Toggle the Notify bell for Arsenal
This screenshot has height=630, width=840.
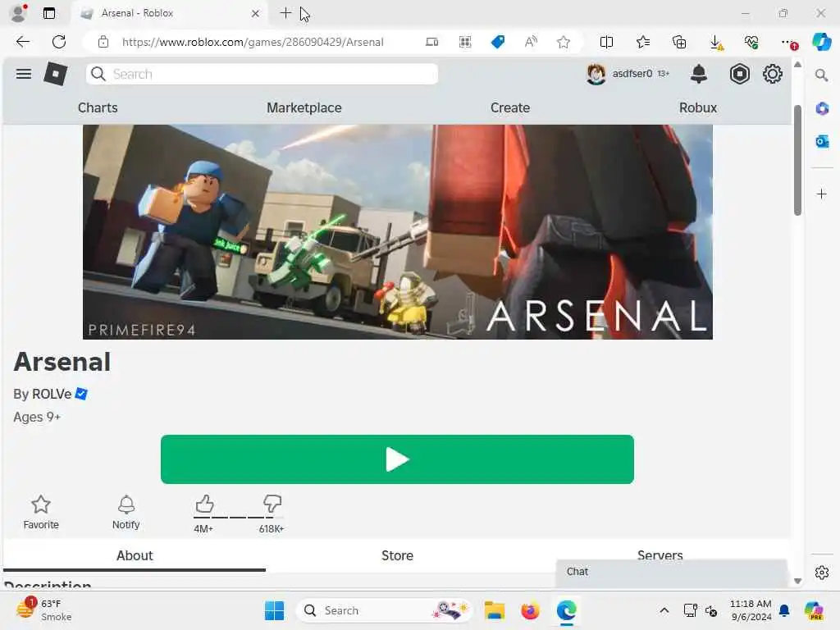point(126,512)
